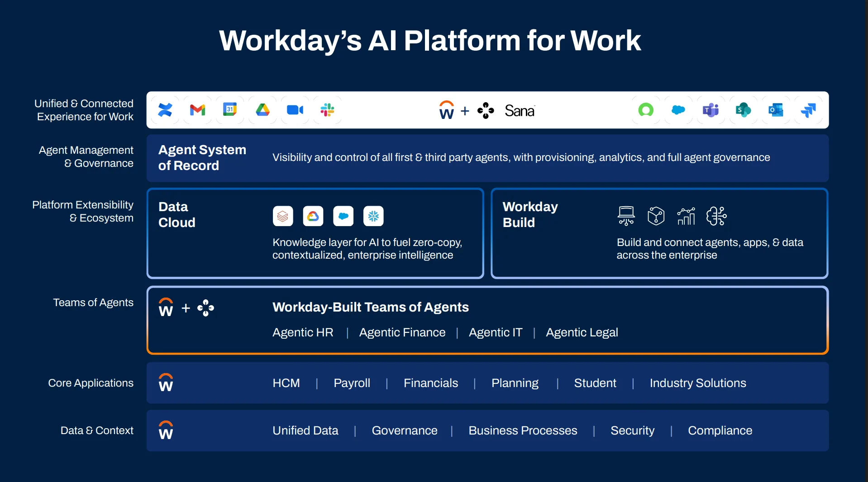
Task: Select the AI brain circuit icon in Workday Build
Action: click(716, 216)
